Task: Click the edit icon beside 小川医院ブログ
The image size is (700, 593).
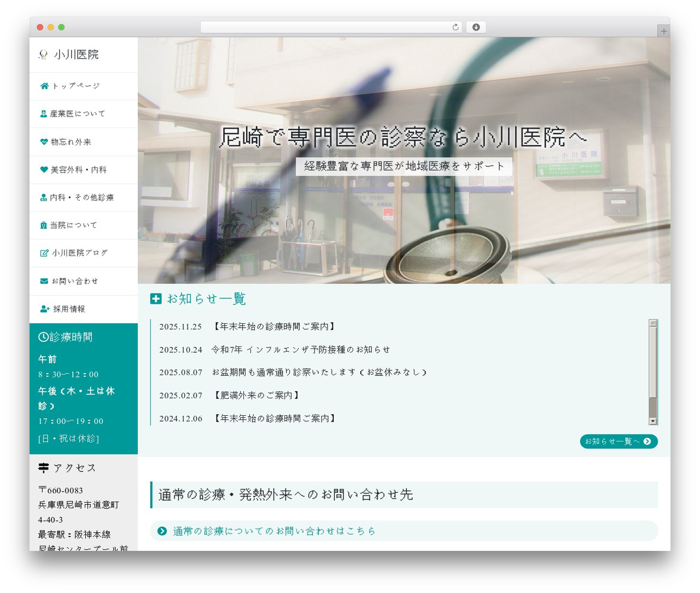Action: pyautogui.click(x=45, y=253)
